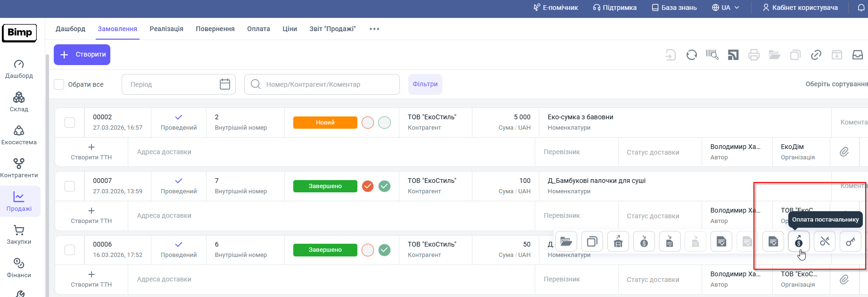This screenshot has width=868, height=297.
Task: Click the refresh icon in top toolbar
Action: [x=691, y=55]
